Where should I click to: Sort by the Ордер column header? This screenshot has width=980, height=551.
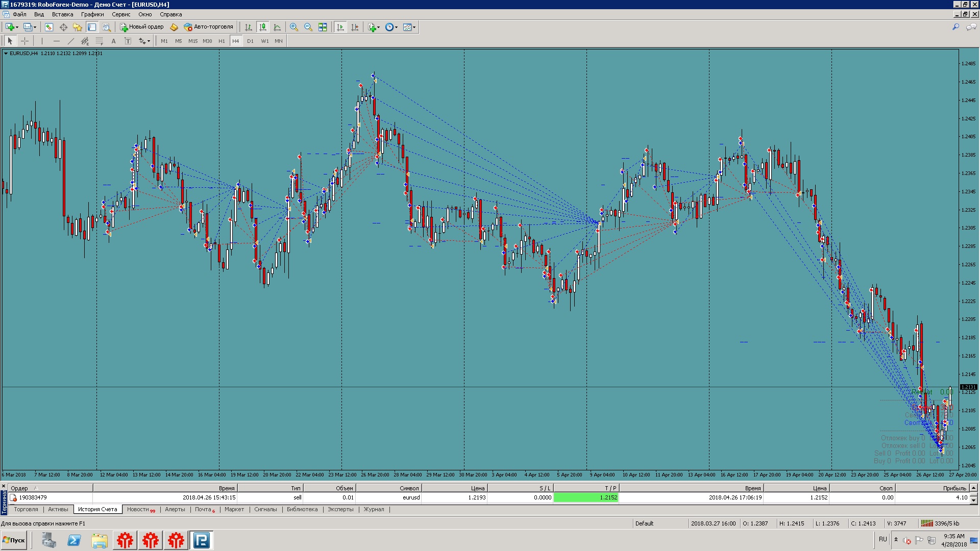(x=50, y=488)
